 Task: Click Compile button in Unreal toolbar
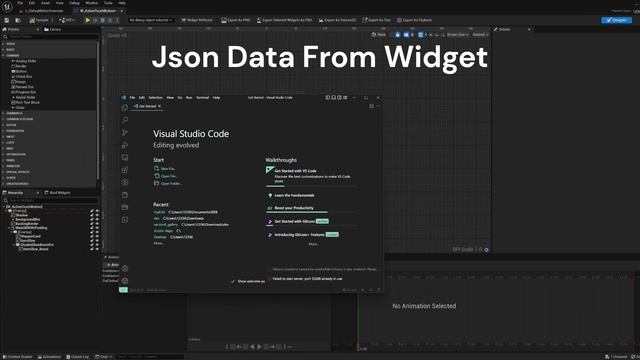[39, 20]
